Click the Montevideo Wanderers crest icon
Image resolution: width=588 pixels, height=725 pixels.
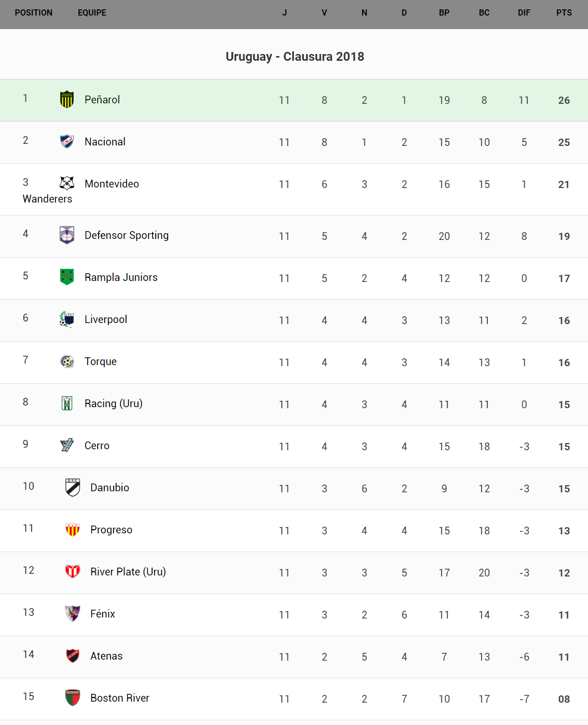(x=67, y=183)
